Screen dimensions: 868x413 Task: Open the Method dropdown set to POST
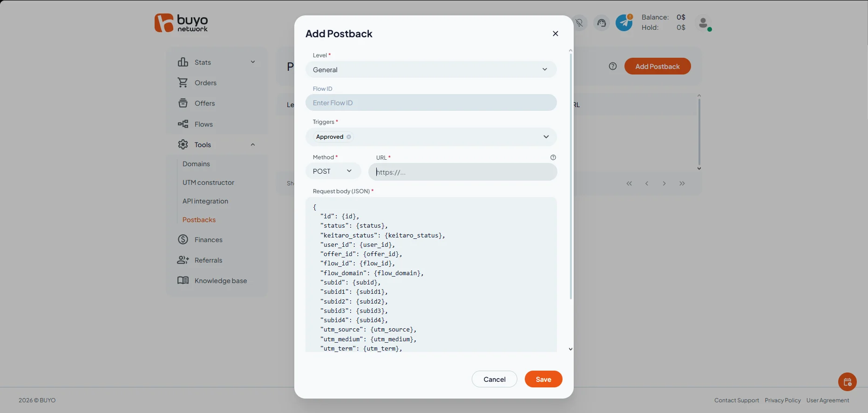[x=333, y=171]
